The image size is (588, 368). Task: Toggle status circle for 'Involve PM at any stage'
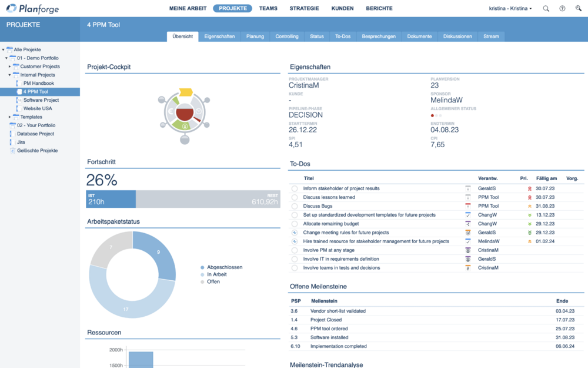(295, 250)
